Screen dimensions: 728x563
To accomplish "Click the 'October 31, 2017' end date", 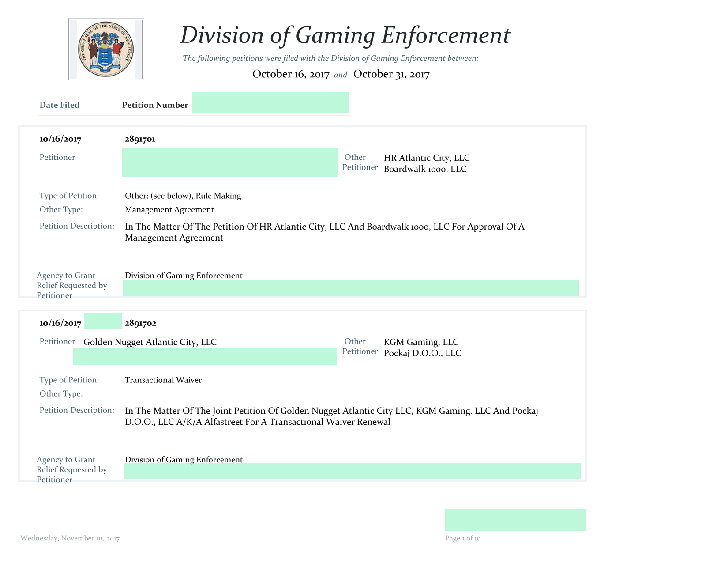I will (x=391, y=74).
